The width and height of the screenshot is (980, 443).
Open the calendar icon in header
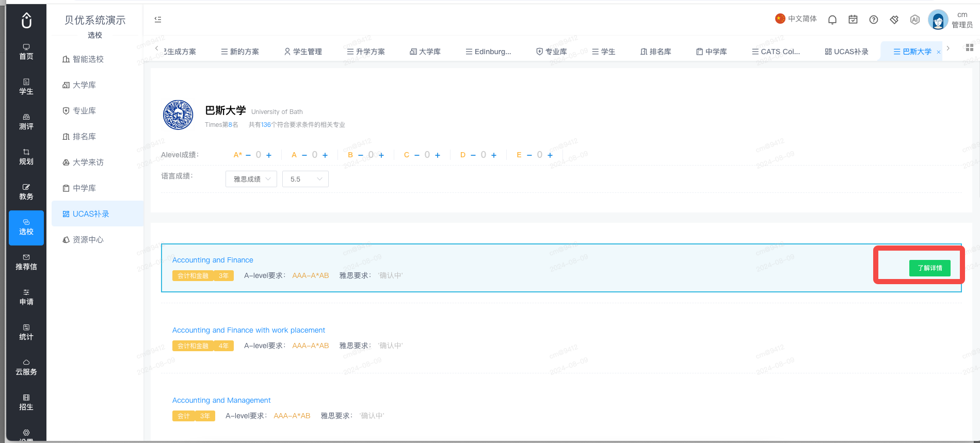click(x=853, y=20)
